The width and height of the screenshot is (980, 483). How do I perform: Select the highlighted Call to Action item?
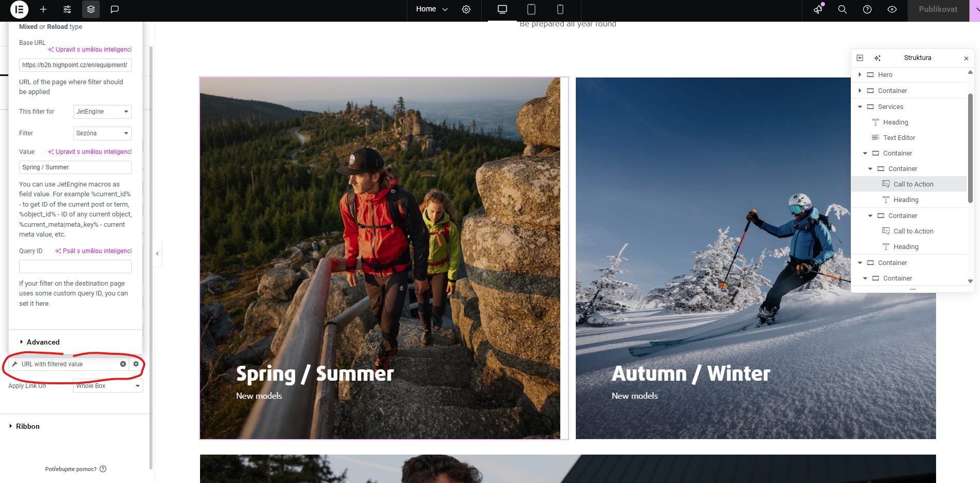(909, 184)
